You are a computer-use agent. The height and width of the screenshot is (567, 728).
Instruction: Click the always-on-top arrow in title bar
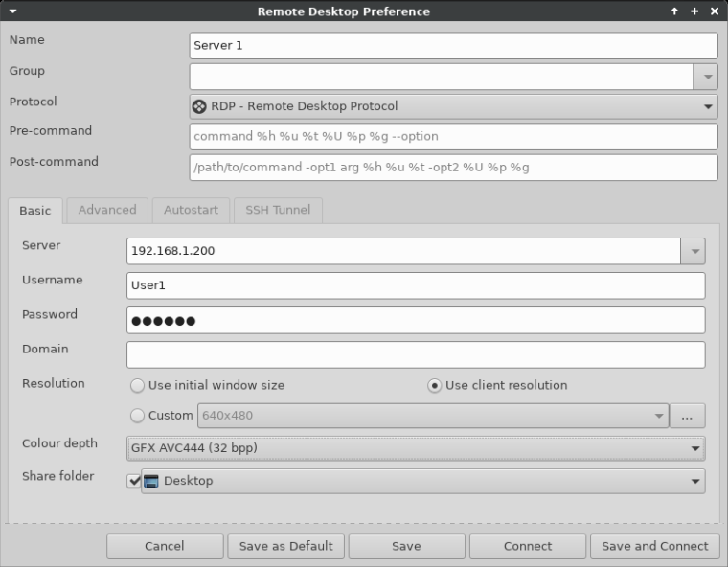coord(674,11)
